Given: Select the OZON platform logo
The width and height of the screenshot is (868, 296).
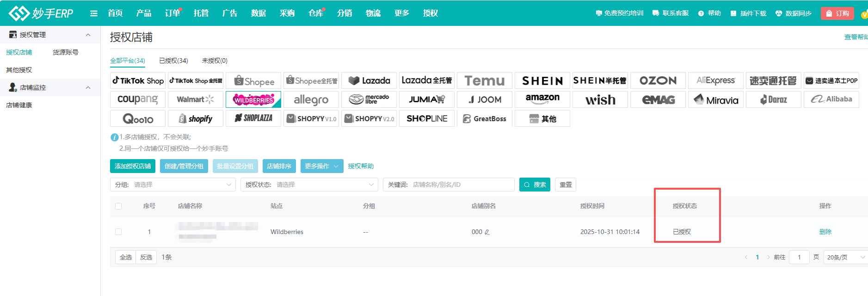Looking at the screenshot, I should click(658, 80).
